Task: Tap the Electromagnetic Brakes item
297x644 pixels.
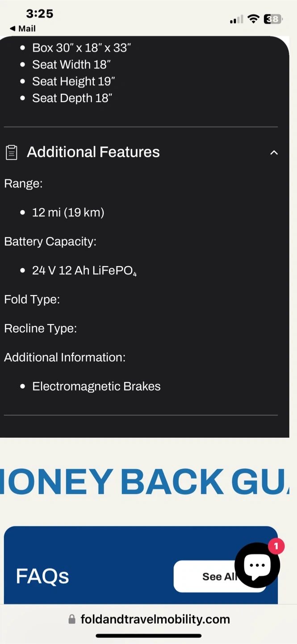Action: click(x=96, y=386)
